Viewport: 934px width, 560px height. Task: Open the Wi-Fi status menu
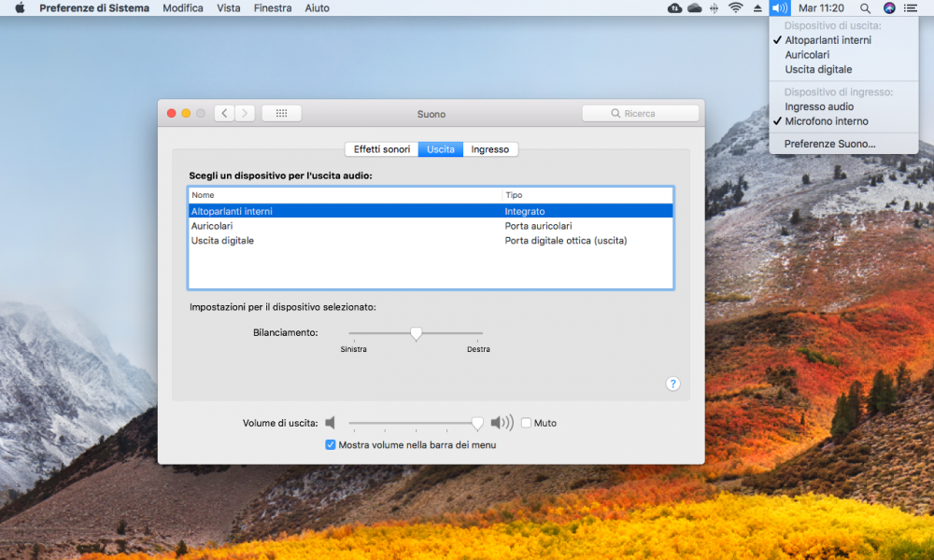point(736,7)
